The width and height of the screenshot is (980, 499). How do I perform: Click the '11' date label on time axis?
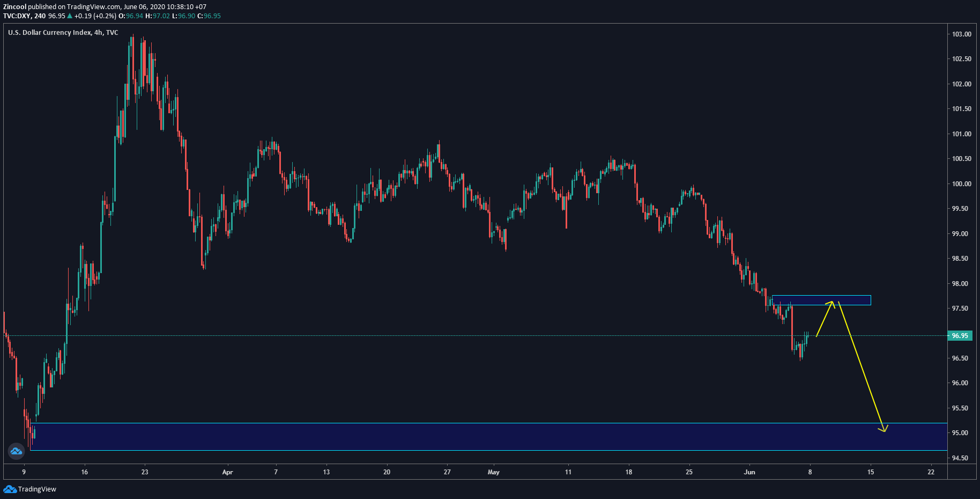point(568,472)
